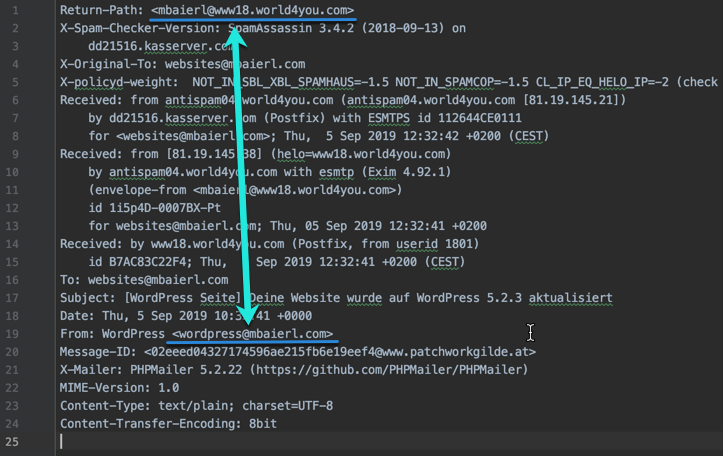Click 'To: websites@mbaierl.com' on line 16
The height and width of the screenshot is (456, 723).
(x=144, y=280)
